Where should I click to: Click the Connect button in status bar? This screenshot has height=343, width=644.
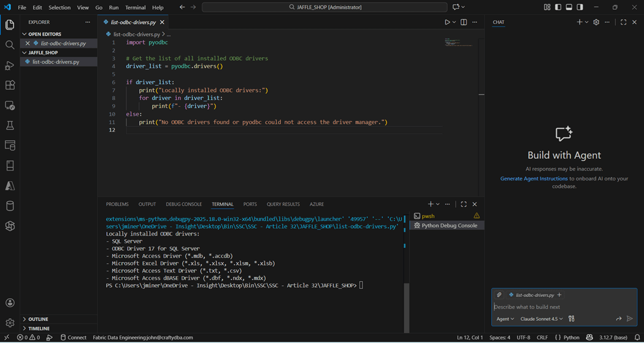pyautogui.click(x=73, y=337)
